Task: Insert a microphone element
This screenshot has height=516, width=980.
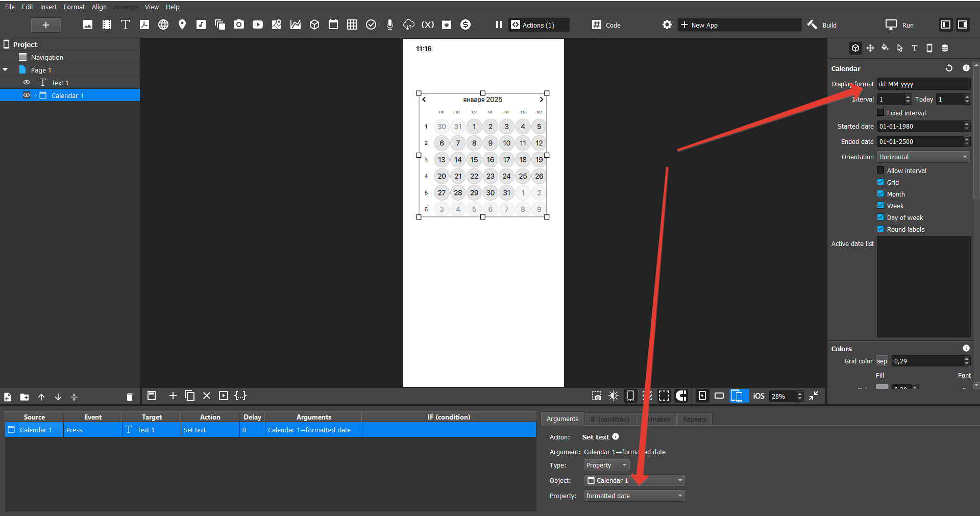Action: [390, 24]
